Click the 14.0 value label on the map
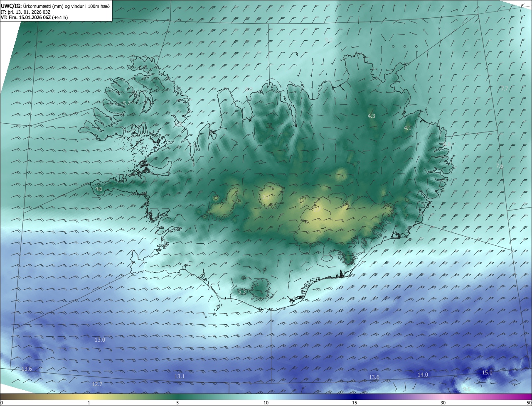The height and width of the screenshot is (406, 532). tap(423, 375)
